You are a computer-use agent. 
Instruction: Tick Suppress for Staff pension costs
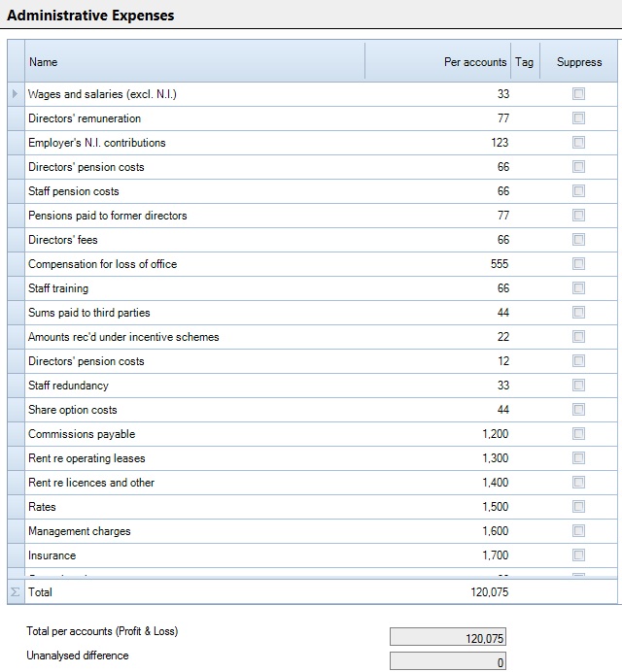tap(578, 190)
